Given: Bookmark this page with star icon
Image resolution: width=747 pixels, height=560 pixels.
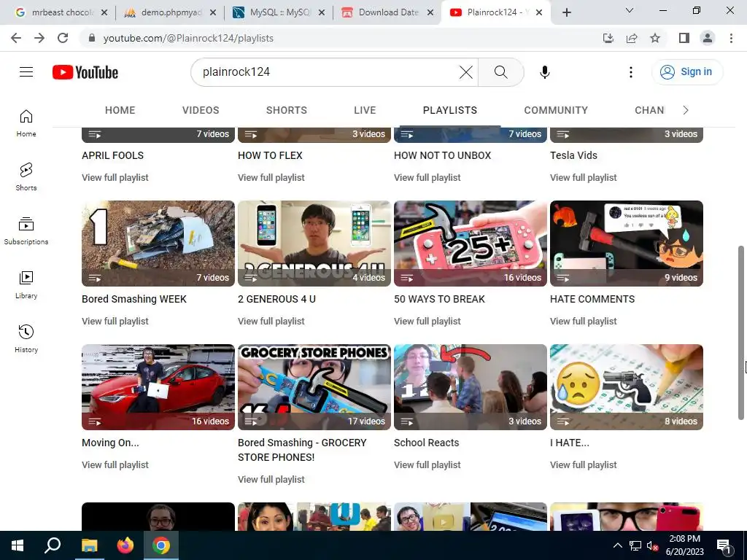Looking at the screenshot, I should pyautogui.click(x=655, y=38).
